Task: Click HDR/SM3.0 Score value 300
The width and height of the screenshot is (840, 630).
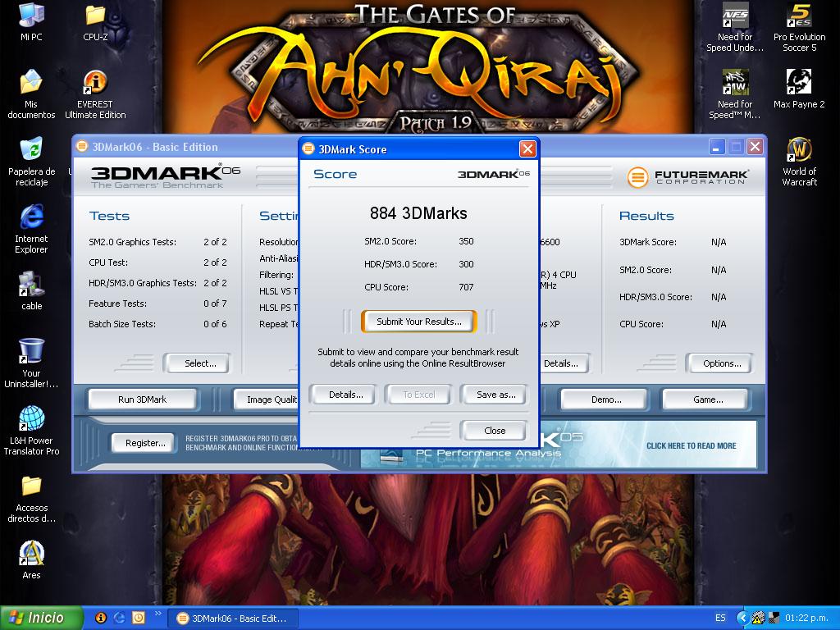Action: (x=466, y=264)
